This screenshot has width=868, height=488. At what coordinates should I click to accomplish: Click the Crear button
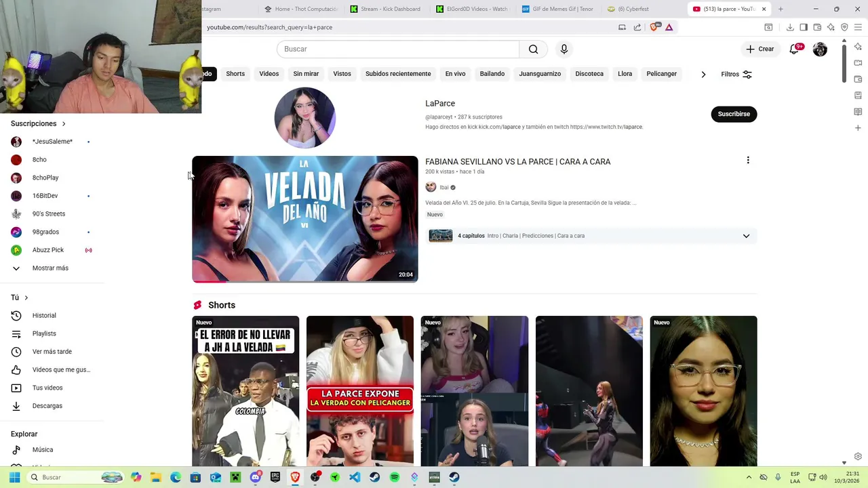pos(760,49)
